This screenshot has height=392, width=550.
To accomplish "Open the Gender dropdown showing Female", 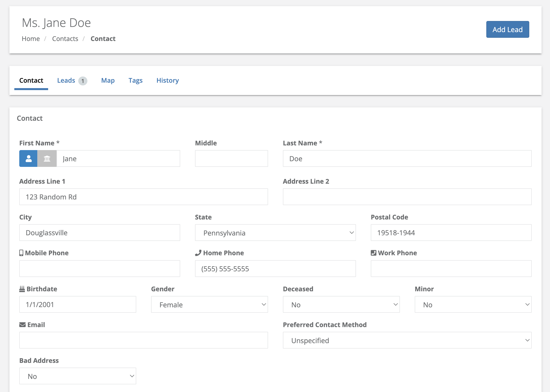I will (209, 304).
